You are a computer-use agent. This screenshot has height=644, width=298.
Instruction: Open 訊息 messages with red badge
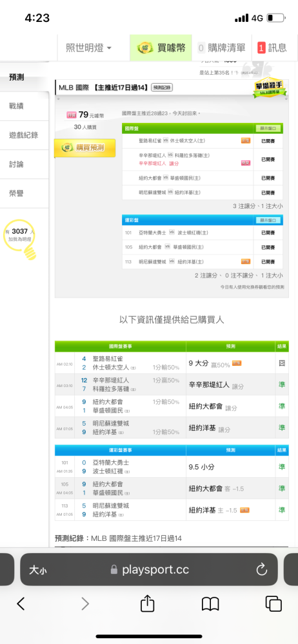272,48
